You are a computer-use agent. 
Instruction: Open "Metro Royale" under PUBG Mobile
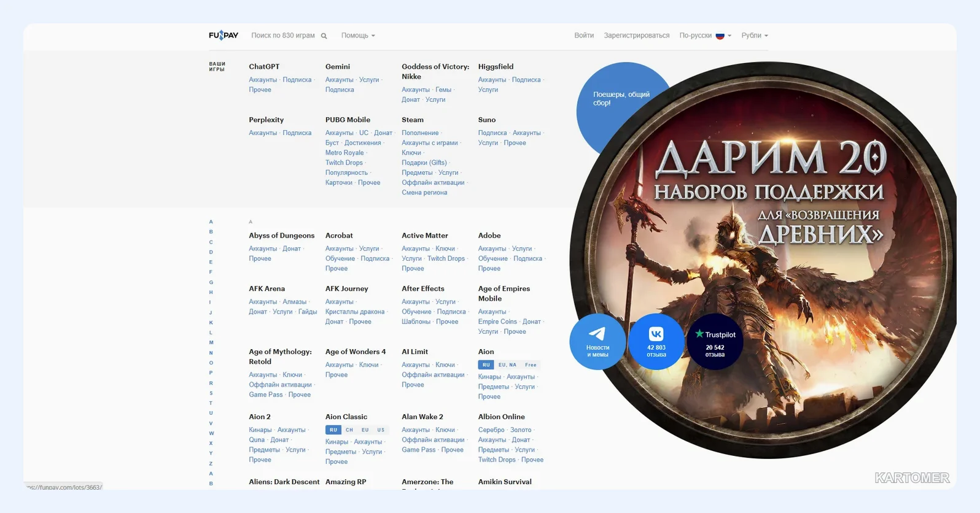coord(344,153)
